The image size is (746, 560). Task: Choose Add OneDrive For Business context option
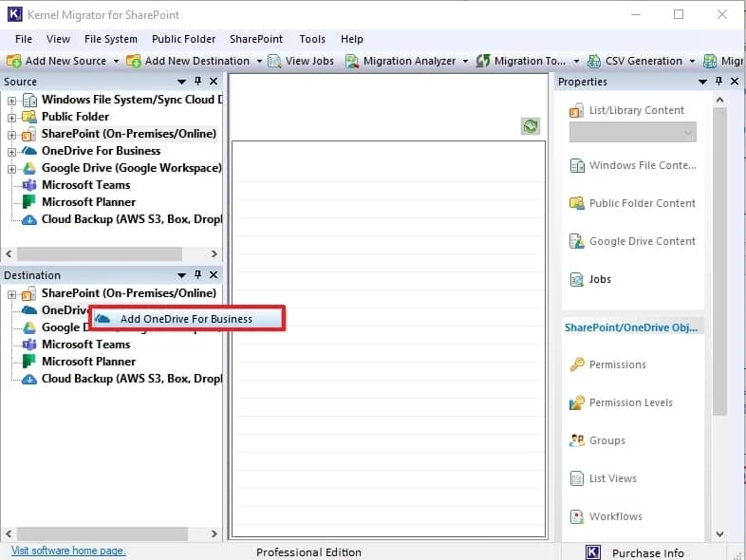(x=187, y=319)
